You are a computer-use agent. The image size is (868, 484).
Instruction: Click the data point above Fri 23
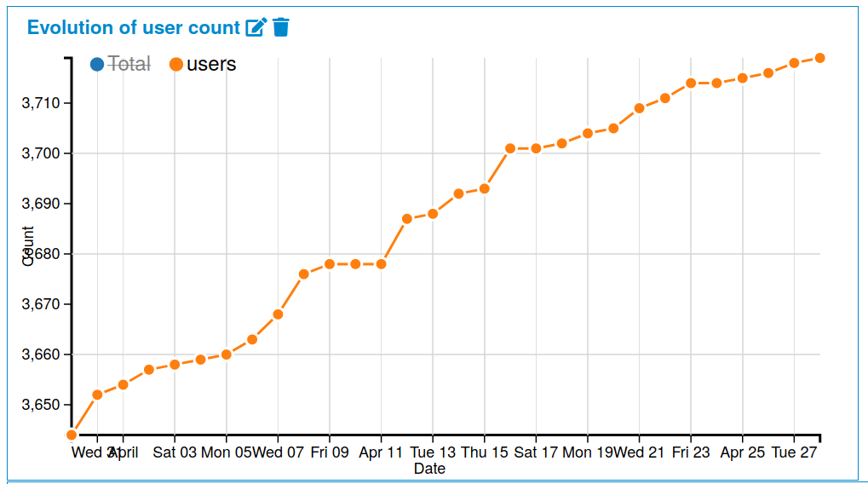pyautogui.click(x=691, y=84)
